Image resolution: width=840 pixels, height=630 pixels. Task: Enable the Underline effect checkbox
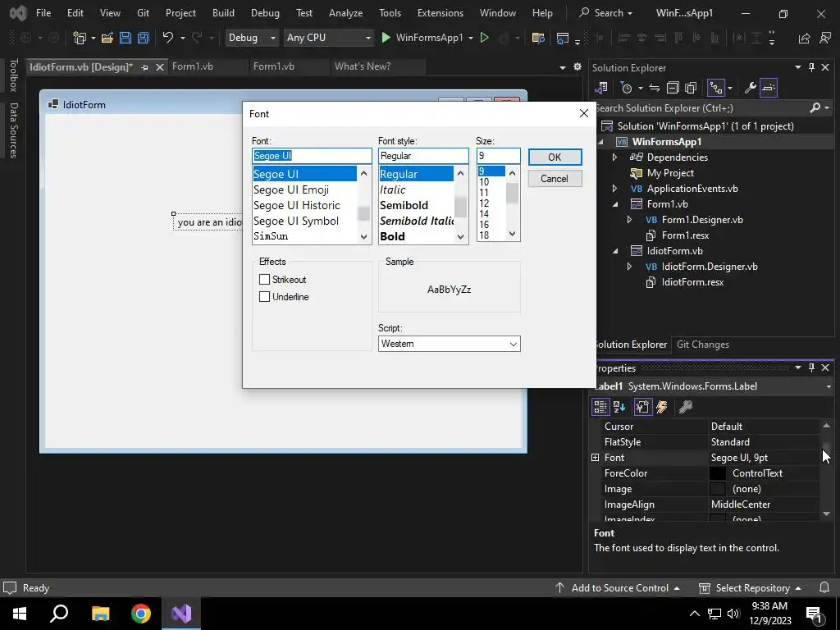pyautogui.click(x=264, y=297)
